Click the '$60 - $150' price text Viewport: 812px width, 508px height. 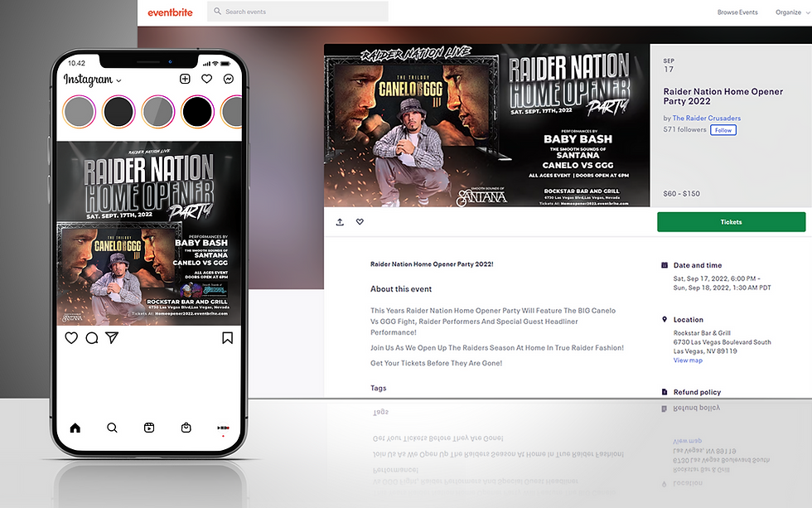tap(681, 194)
